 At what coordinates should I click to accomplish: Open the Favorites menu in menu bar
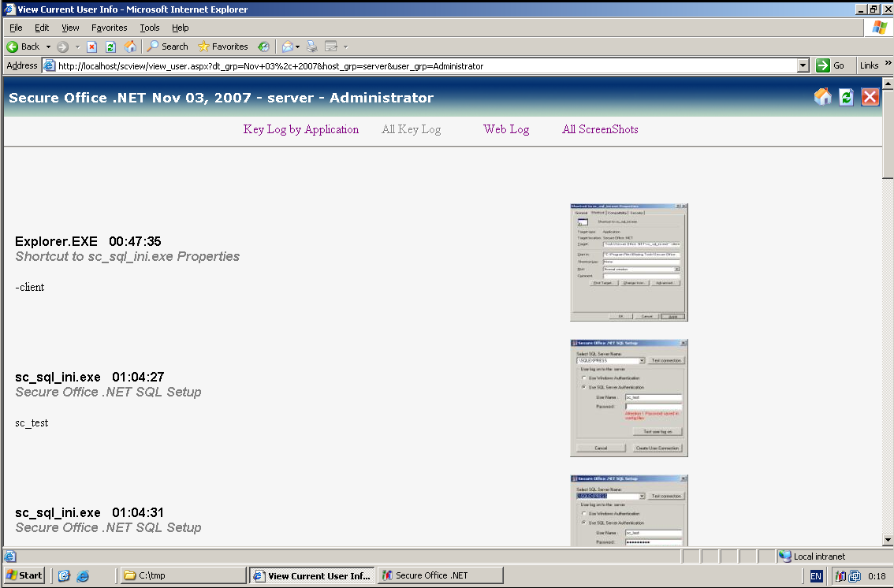(x=109, y=28)
